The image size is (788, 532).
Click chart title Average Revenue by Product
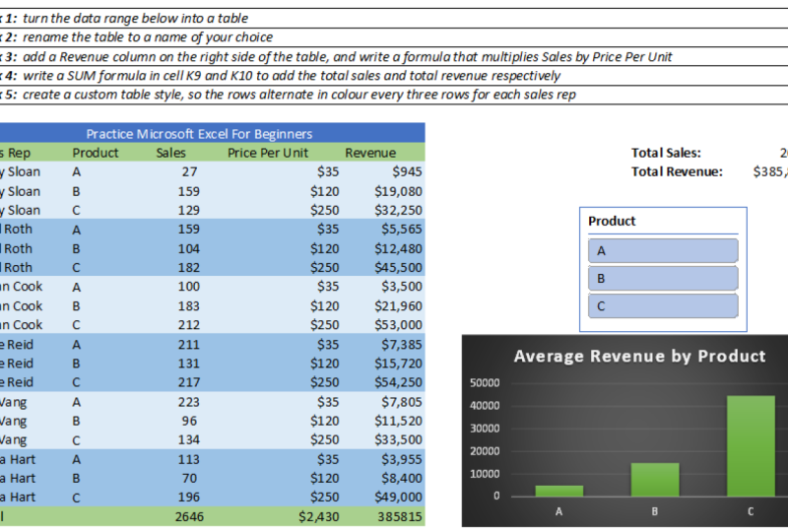tap(639, 356)
